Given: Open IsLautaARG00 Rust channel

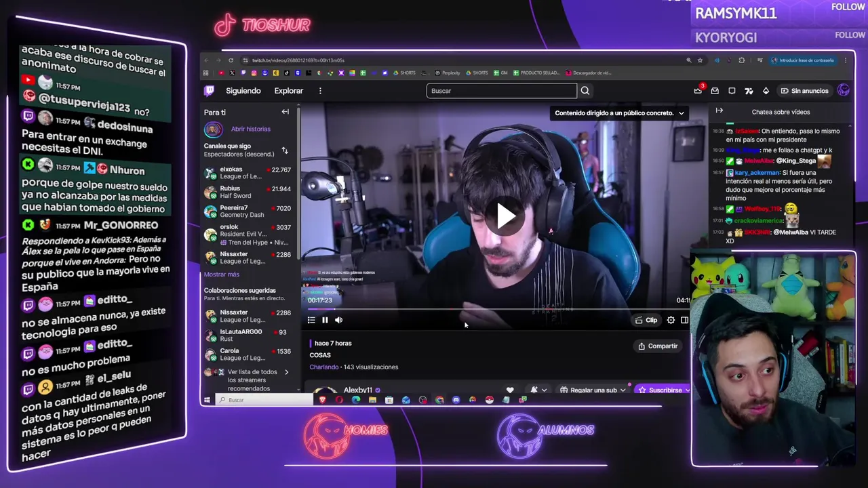Looking at the screenshot, I should [248, 335].
